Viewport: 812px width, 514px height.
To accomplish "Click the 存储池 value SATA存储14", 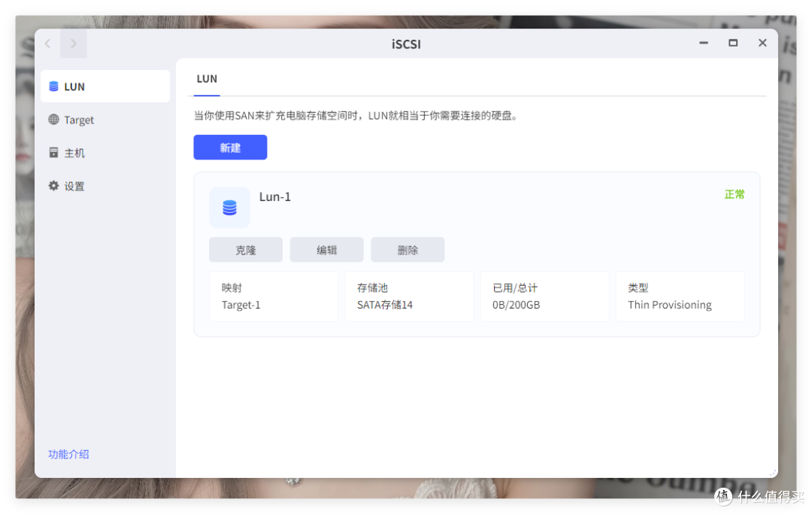I will click(385, 305).
